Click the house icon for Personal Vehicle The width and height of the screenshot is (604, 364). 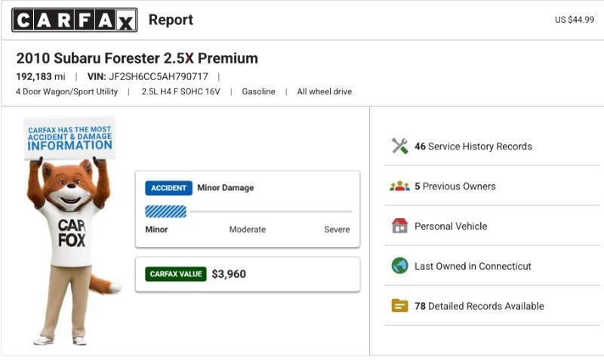(400, 226)
